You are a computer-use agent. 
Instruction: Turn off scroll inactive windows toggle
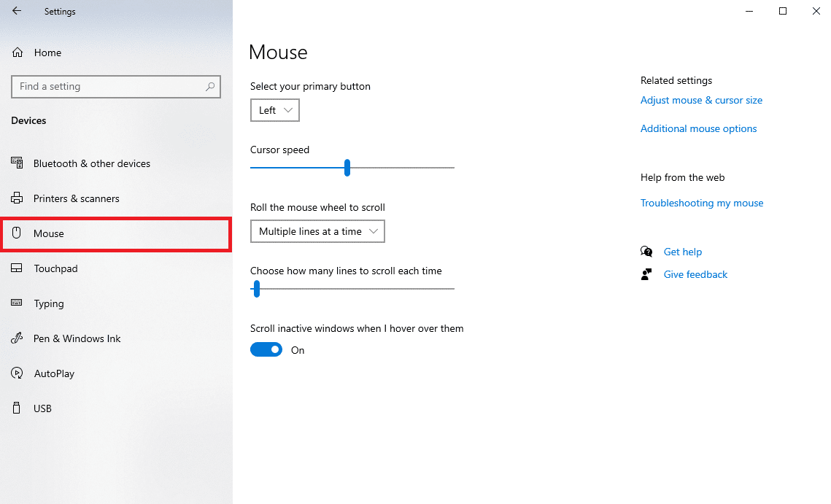[266, 349]
